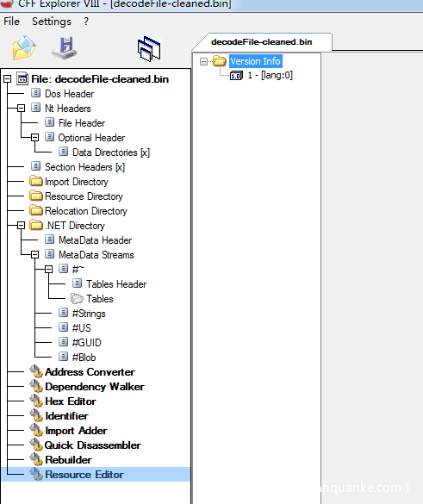Collapse the Version Info folder node
Screen dimensions: 423x504
coord(203,61)
